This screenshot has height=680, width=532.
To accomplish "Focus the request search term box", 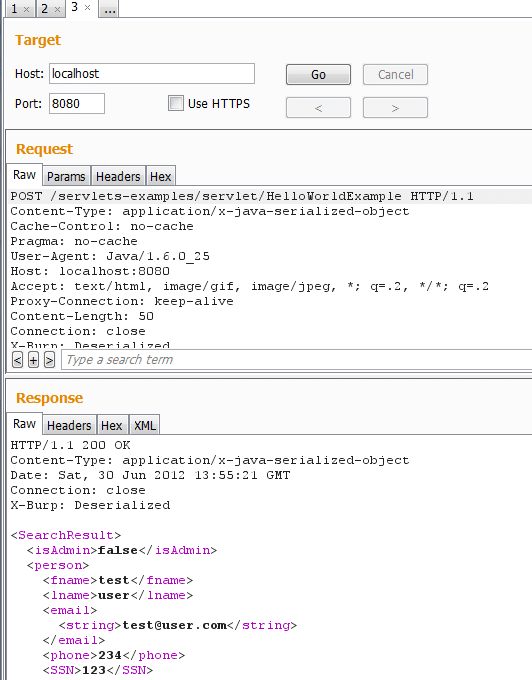I will (x=297, y=360).
